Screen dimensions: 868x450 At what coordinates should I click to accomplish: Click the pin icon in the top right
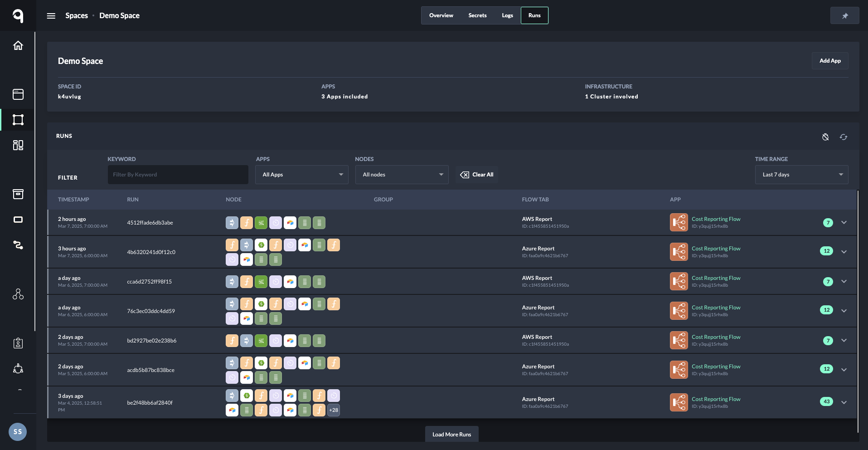(844, 16)
